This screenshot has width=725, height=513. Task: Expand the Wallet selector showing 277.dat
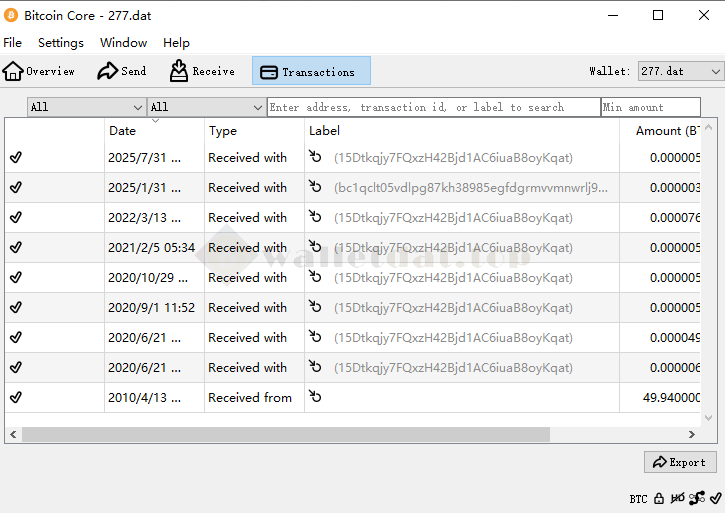pyautogui.click(x=680, y=71)
